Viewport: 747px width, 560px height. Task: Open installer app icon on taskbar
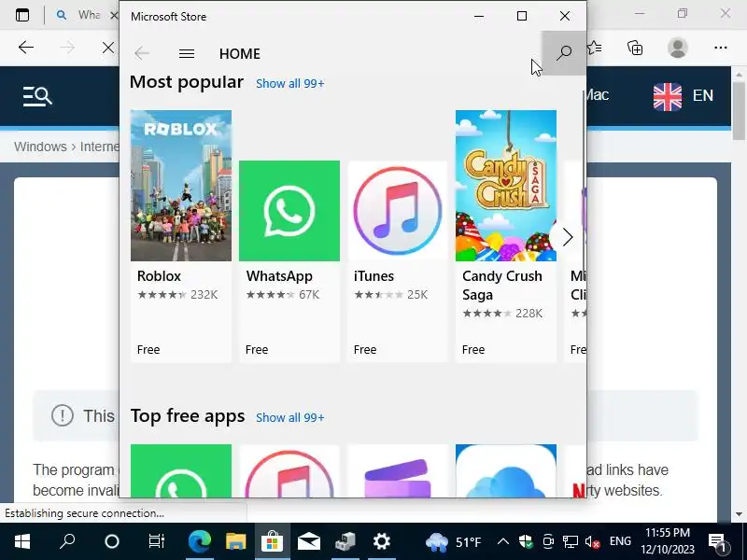pyautogui.click(x=345, y=541)
